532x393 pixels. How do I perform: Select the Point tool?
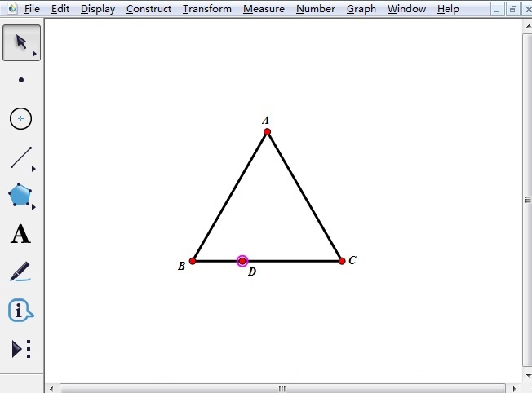pyautogui.click(x=21, y=80)
